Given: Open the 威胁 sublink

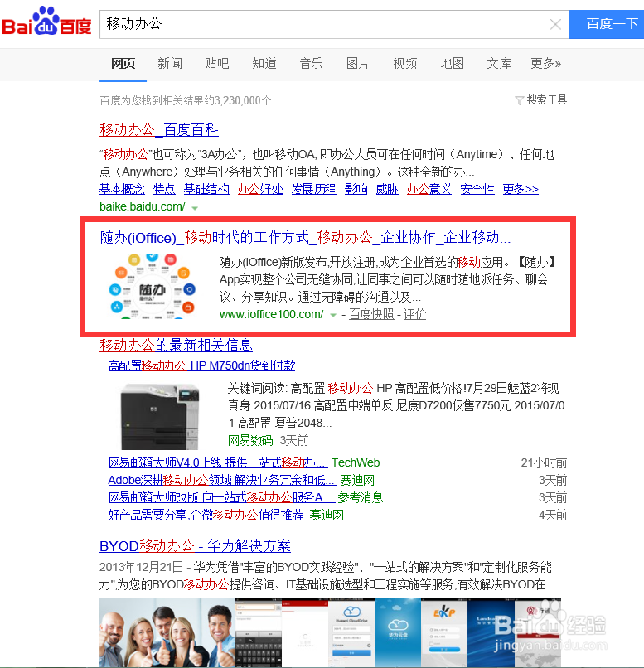Looking at the screenshot, I should 387,189.
